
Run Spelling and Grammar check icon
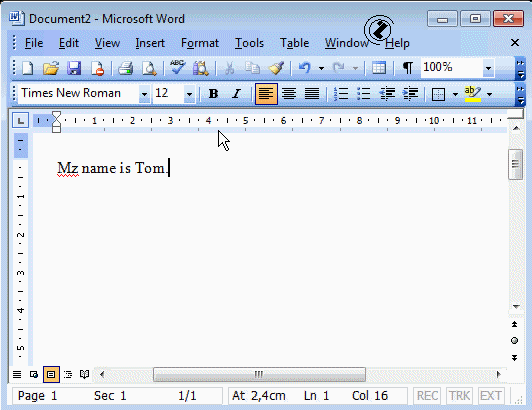177,68
